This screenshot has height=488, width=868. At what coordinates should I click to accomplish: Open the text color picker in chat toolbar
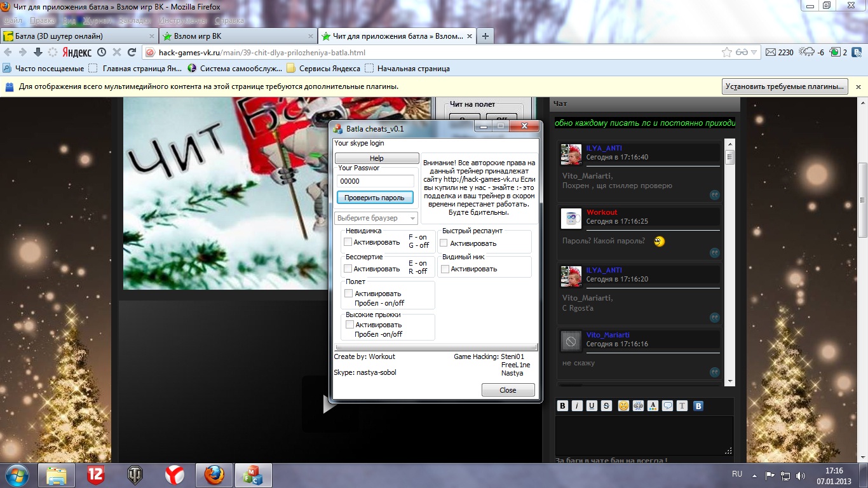click(x=653, y=405)
